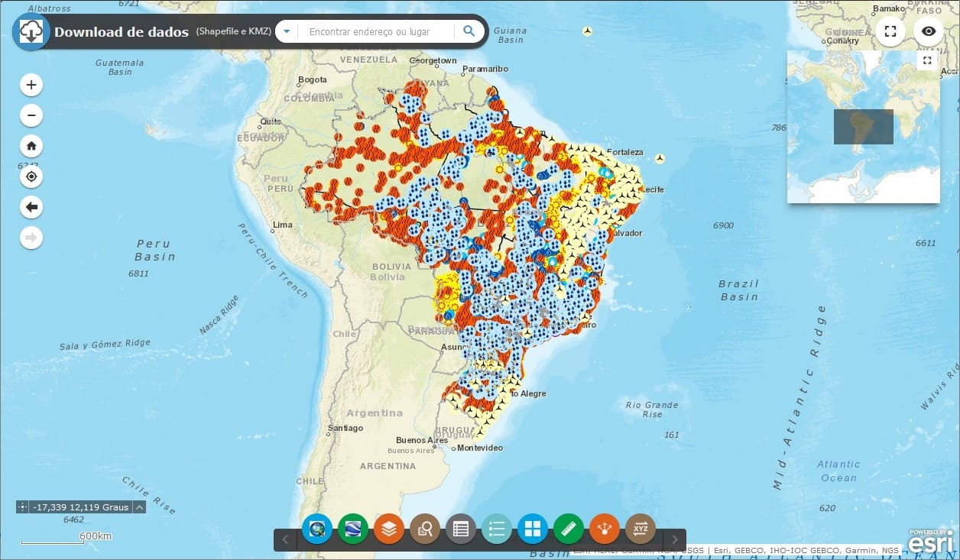Open the layer list widget
960x560 pixels.
click(x=389, y=529)
